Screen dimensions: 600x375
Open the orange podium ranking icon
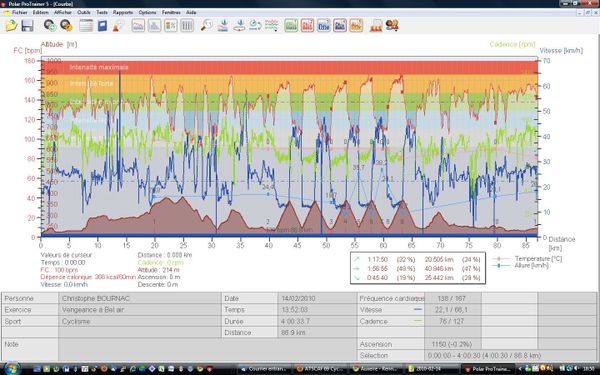coord(376,26)
